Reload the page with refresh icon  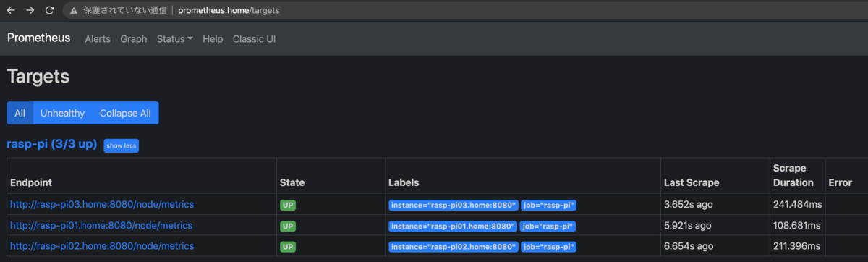point(50,11)
